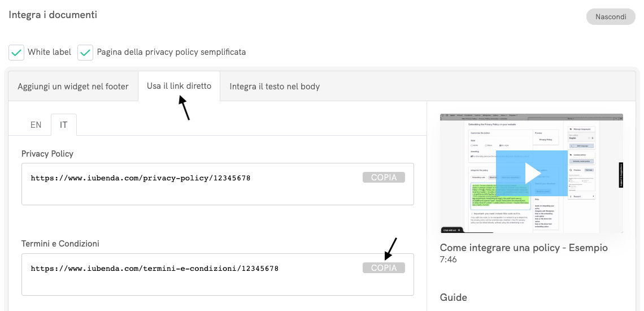644x311 pixels.
Task: Hide the section with Nascondi button
Action: point(611,16)
